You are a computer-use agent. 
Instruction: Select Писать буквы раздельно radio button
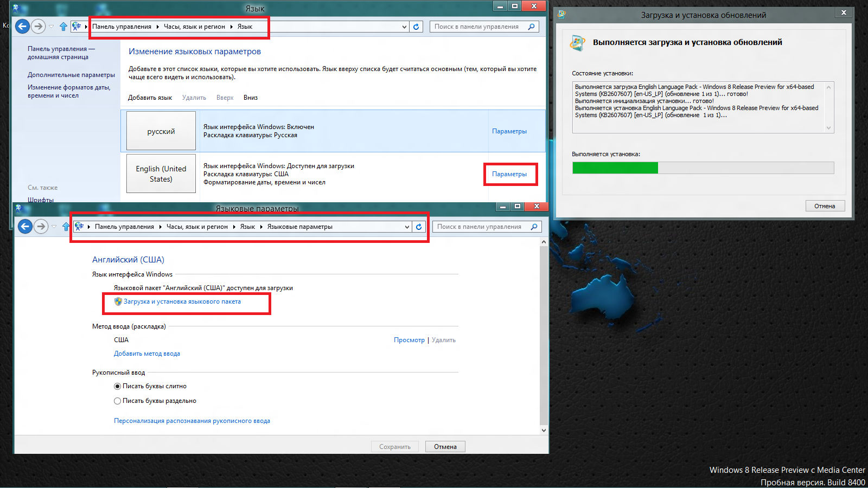117,401
